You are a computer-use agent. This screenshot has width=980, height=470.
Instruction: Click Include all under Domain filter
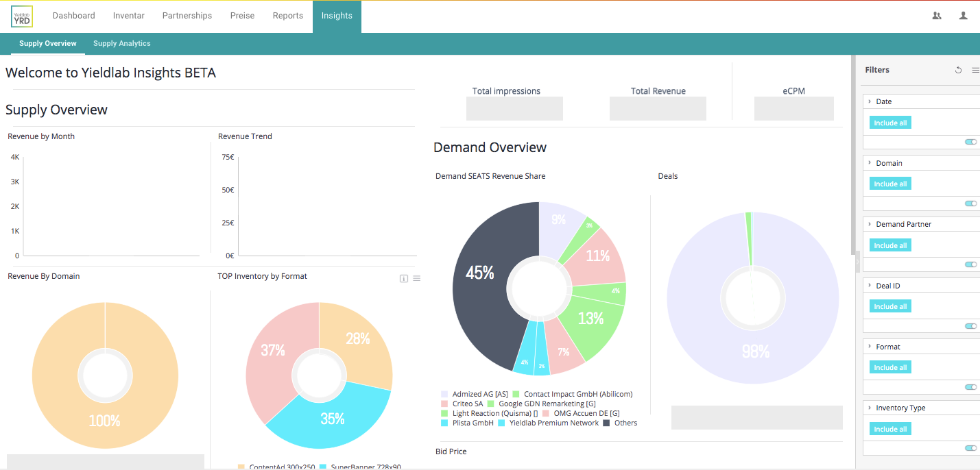[x=890, y=184]
